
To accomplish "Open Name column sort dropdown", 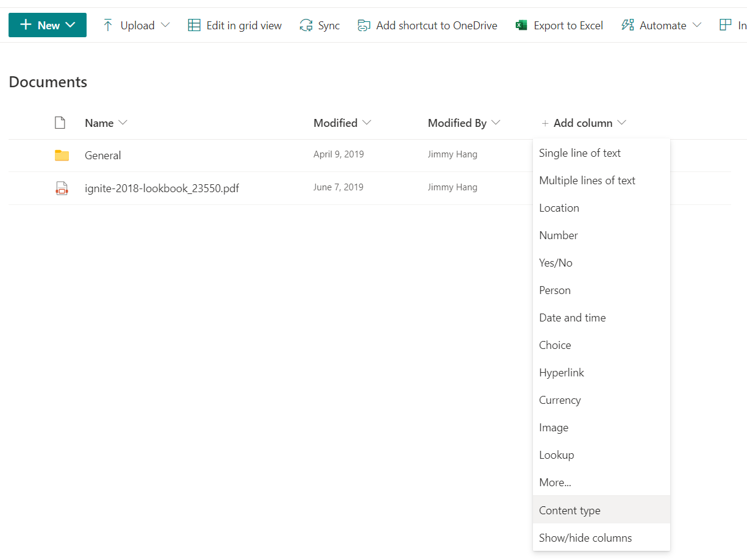I will tap(123, 123).
